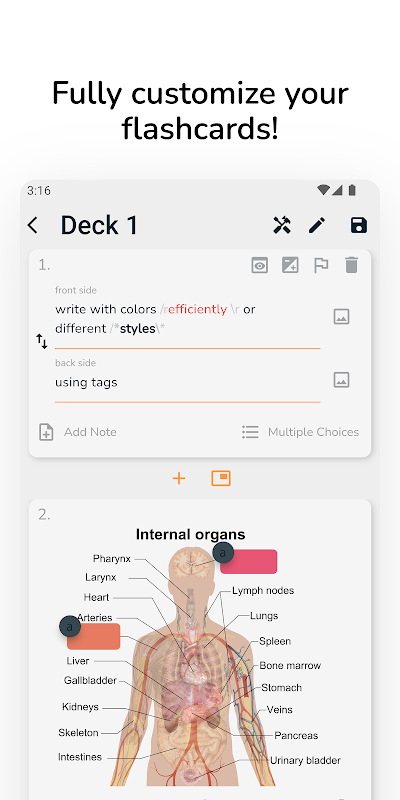Delete card 1 using trash icon
The image size is (400, 800).
coord(351,265)
